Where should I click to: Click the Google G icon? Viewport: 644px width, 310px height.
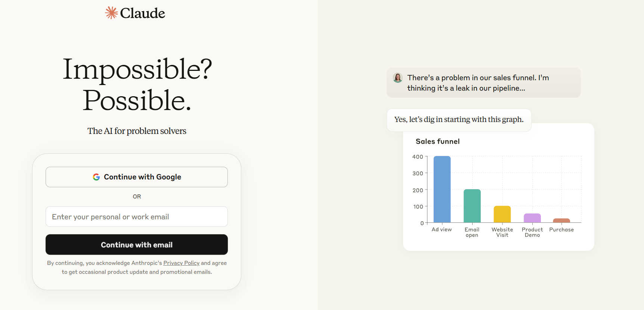(x=96, y=177)
